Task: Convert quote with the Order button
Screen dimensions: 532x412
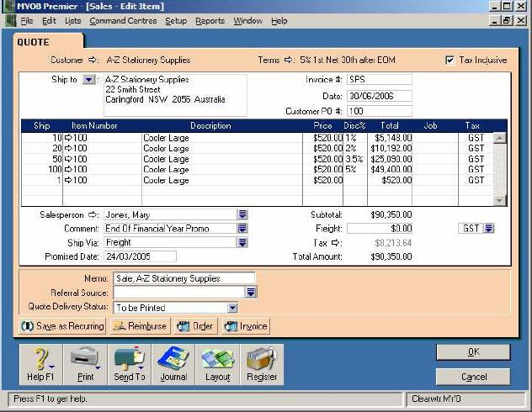Action: pos(195,326)
